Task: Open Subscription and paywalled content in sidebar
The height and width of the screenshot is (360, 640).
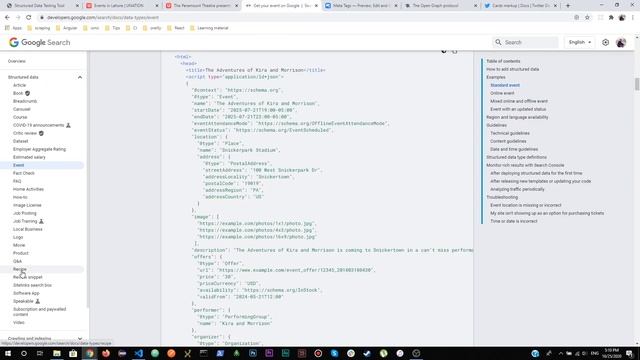Action: 39,312
